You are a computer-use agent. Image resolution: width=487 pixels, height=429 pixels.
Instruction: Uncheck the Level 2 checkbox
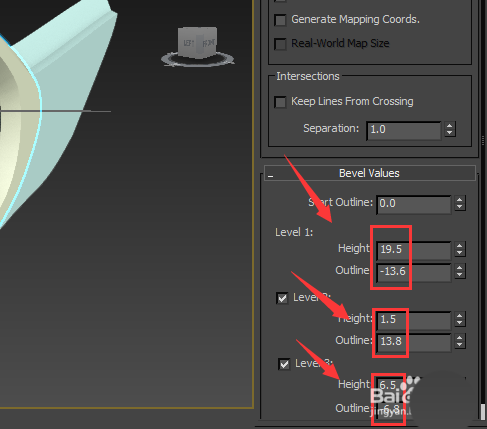point(282,298)
